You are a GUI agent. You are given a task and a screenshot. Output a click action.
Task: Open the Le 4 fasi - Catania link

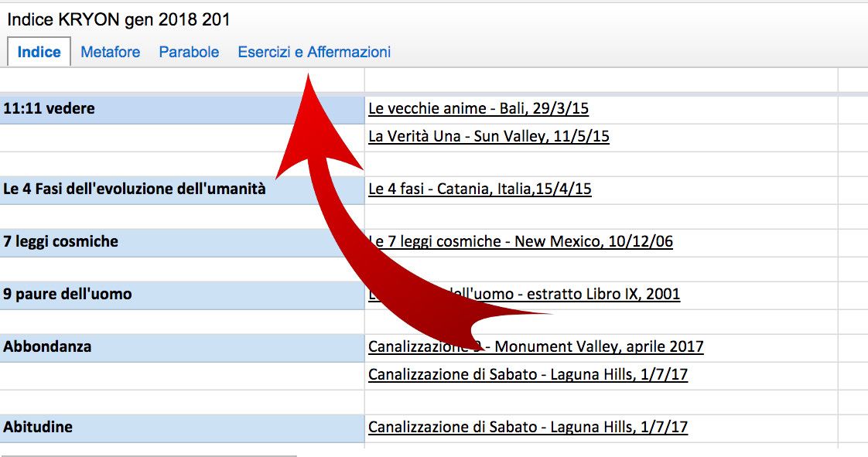tap(480, 189)
